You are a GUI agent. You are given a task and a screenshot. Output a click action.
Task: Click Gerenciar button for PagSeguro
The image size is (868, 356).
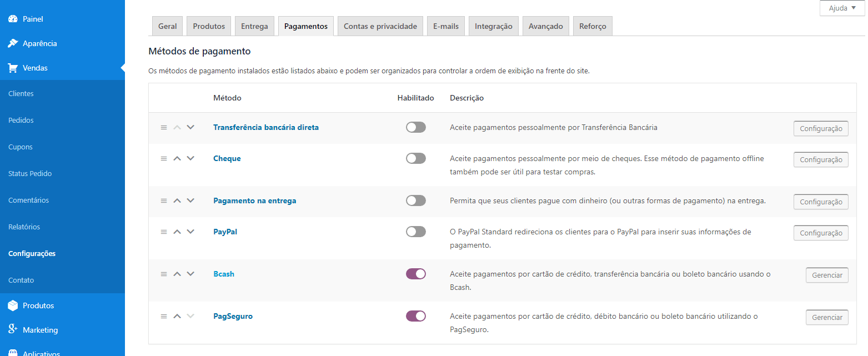(827, 317)
